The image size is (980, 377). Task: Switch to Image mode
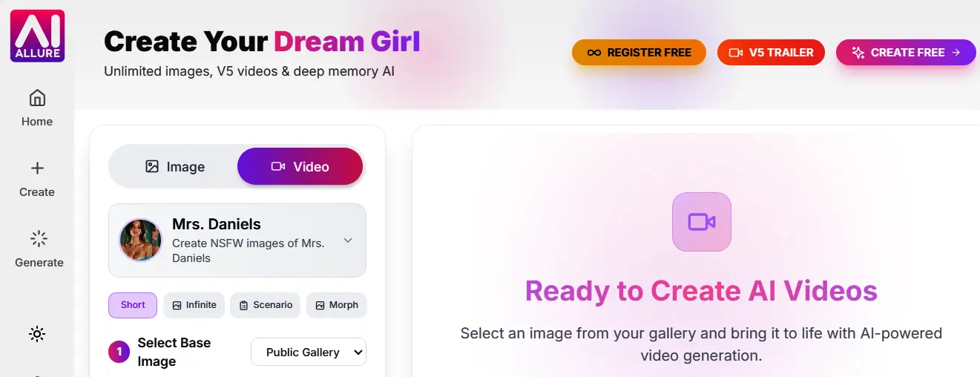(175, 167)
